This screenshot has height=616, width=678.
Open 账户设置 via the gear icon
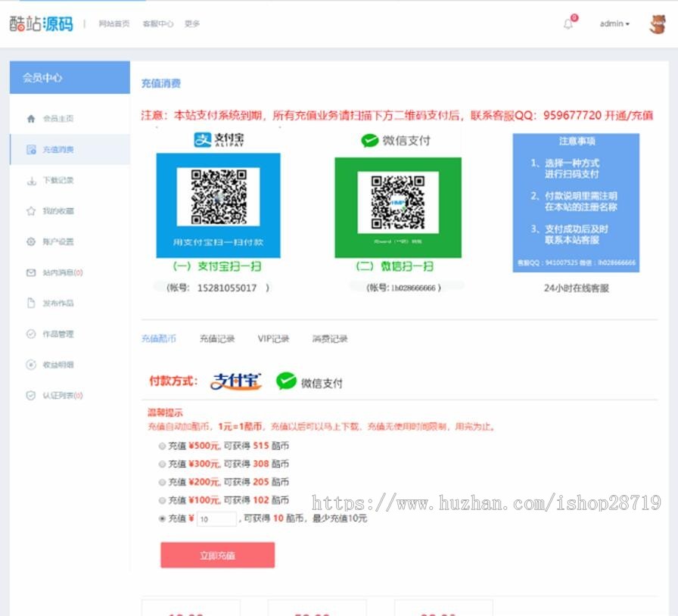(30, 241)
